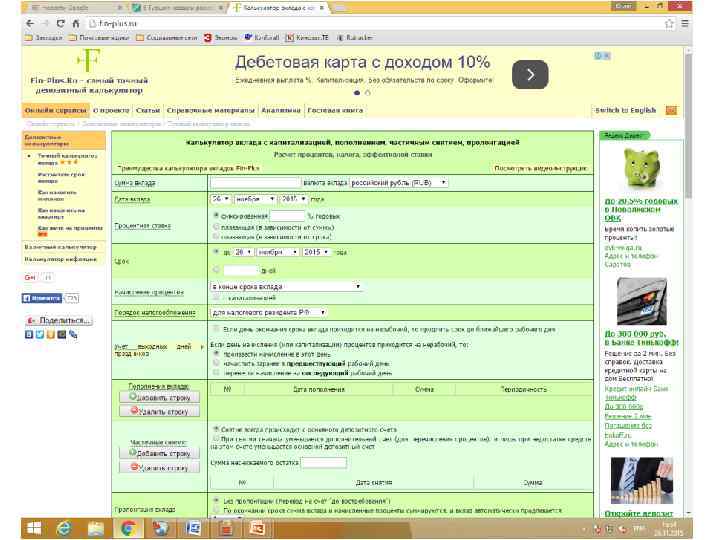Image resolution: width=720 pixels, height=540 pixels.
Task: Open the video instruction link
Action: coord(540,169)
